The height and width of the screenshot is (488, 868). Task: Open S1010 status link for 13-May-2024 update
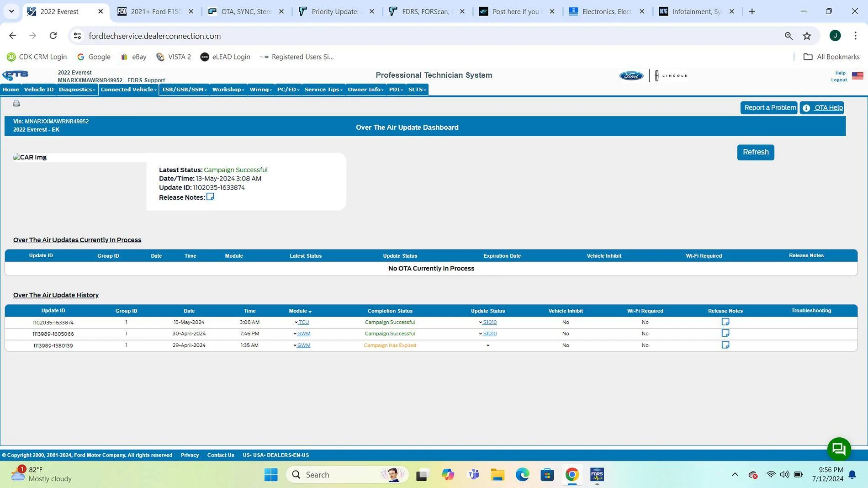pyautogui.click(x=490, y=322)
